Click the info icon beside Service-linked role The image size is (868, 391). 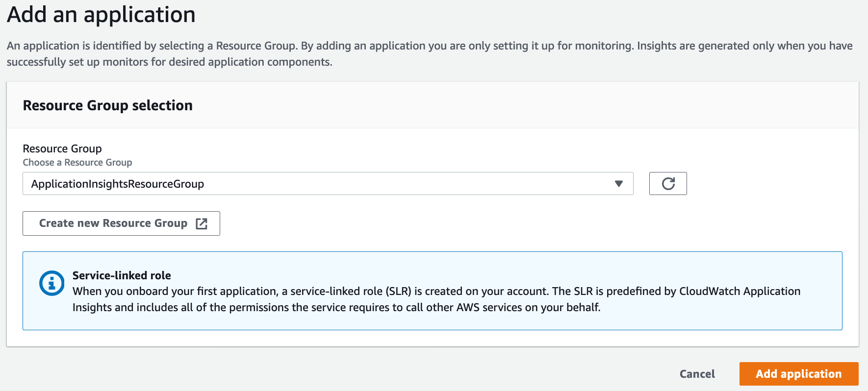51,283
